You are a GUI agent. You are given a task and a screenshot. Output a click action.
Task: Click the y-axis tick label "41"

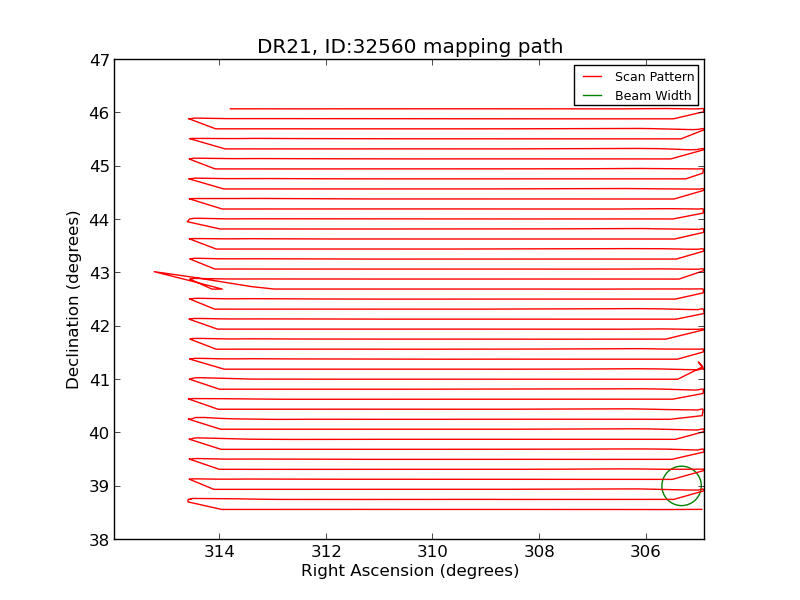[99, 380]
